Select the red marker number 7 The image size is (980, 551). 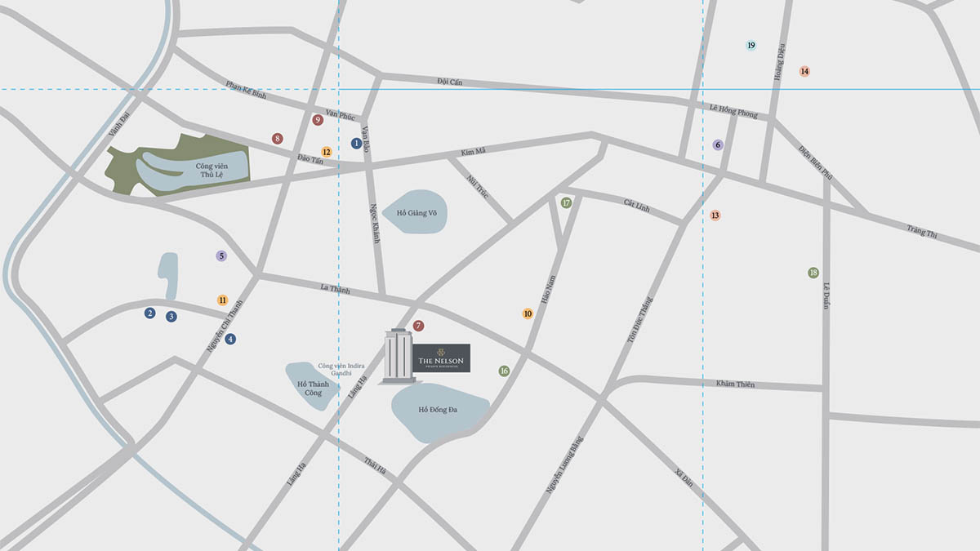click(x=418, y=326)
